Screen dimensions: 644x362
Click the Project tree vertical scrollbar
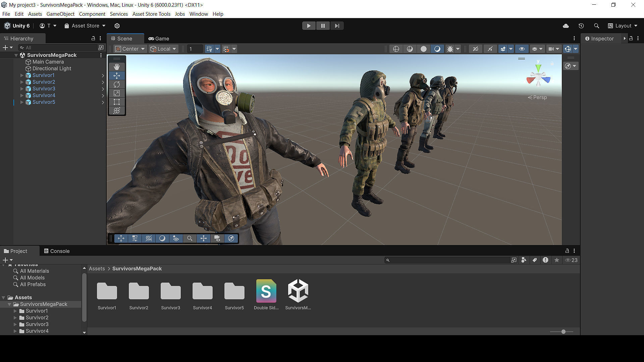pyautogui.click(x=84, y=297)
